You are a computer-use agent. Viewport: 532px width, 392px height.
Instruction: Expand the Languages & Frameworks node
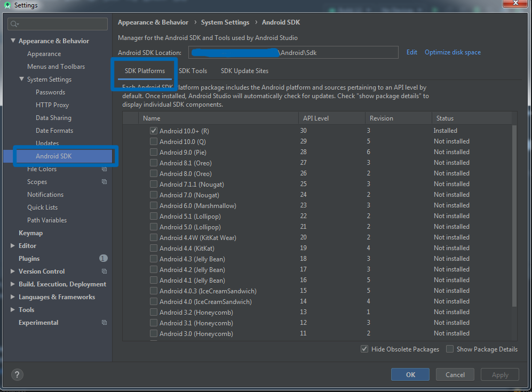pyautogui.click(x=13, y=297)
